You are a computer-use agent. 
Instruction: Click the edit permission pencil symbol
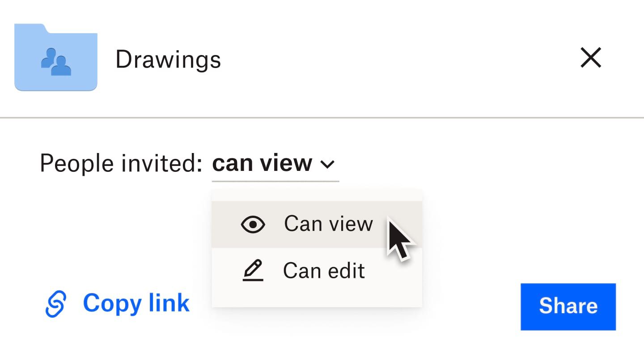(253, 270)
